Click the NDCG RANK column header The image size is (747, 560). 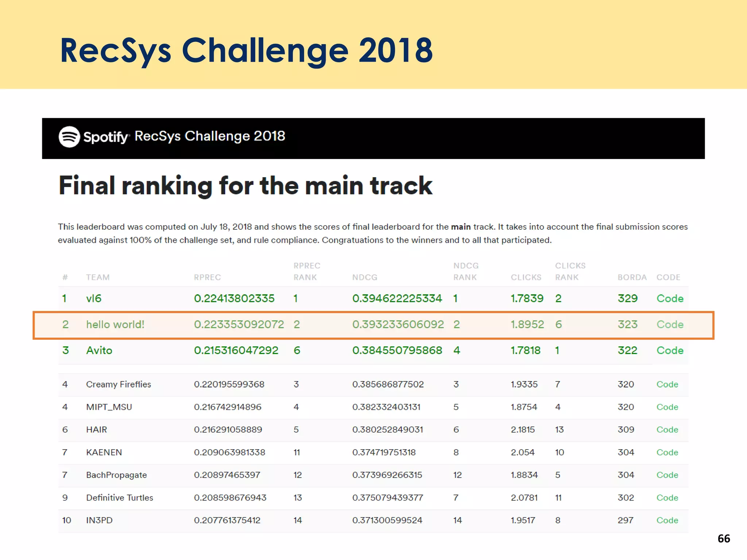[466, 271]
